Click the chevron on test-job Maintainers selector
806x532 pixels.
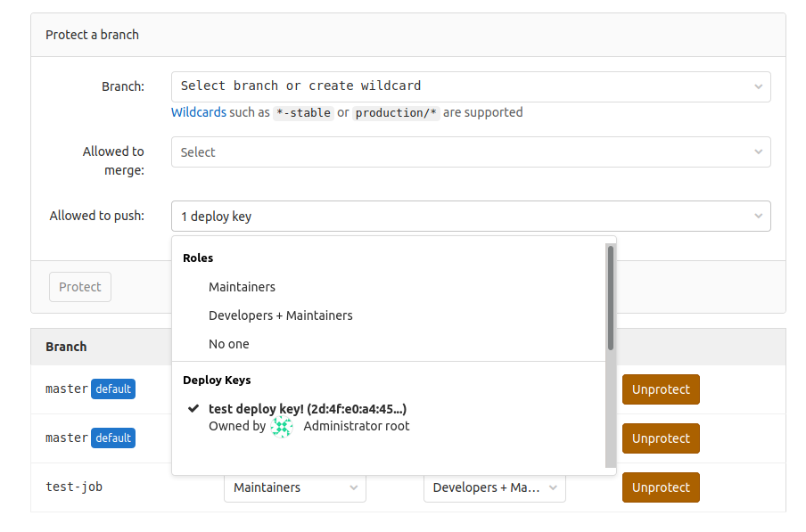353,487
